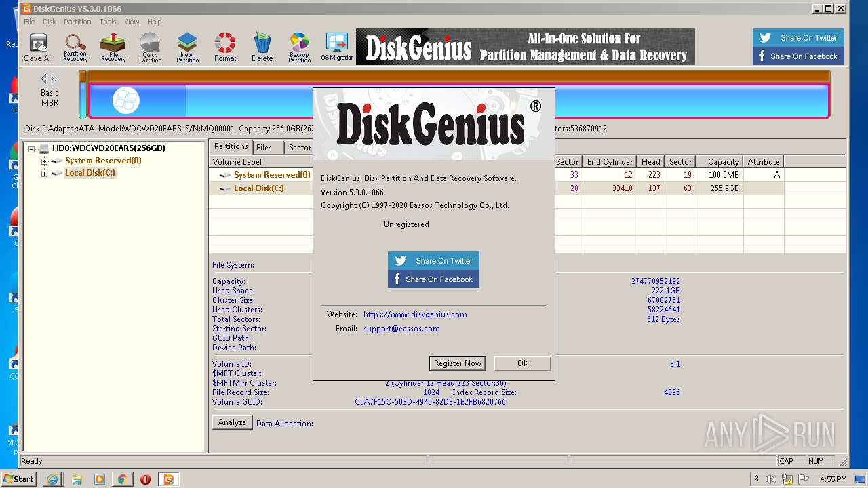Viewport: 868px width, 488px height.
Task: Open the Disk menu
Action: pos(50,22)
